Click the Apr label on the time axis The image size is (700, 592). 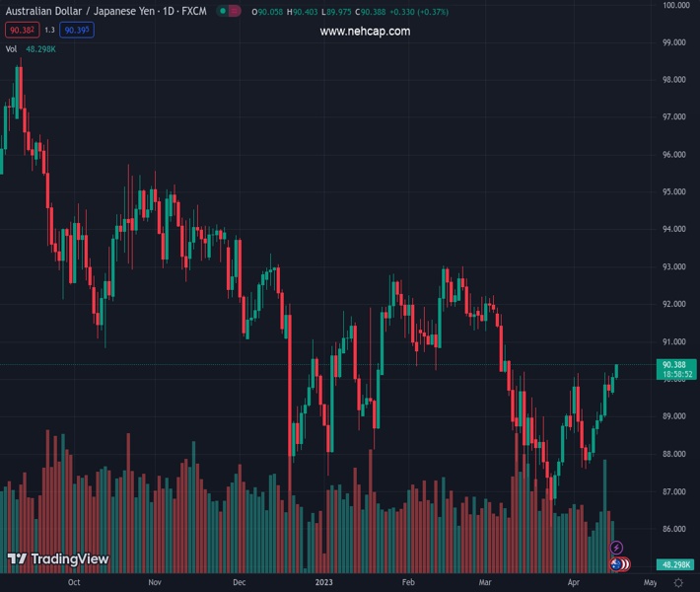coord(574,583)
